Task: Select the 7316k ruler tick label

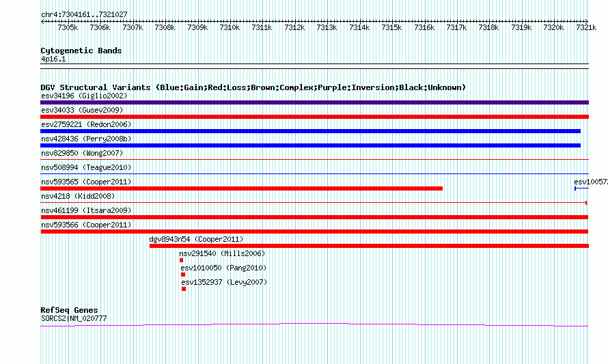Action: [424, 27]
